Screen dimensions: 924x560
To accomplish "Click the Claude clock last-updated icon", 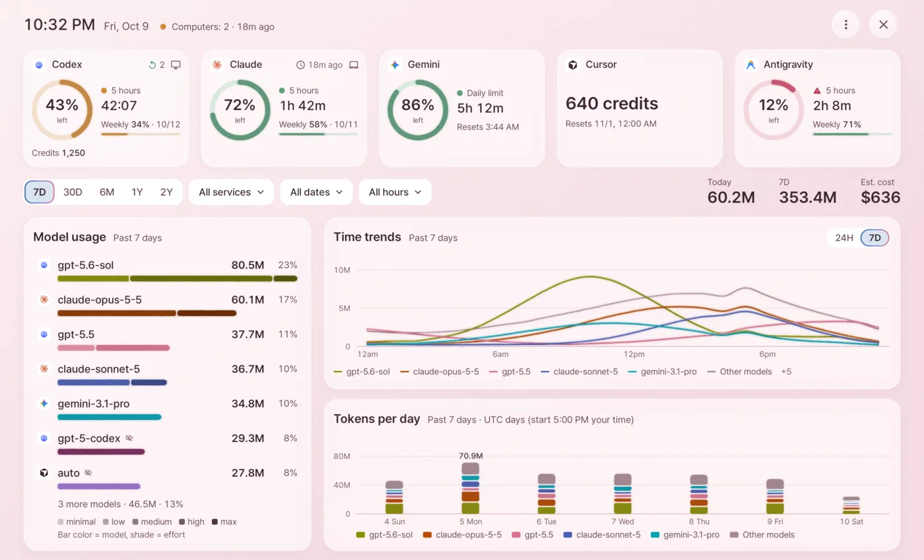I will click(x=300, y=65).
